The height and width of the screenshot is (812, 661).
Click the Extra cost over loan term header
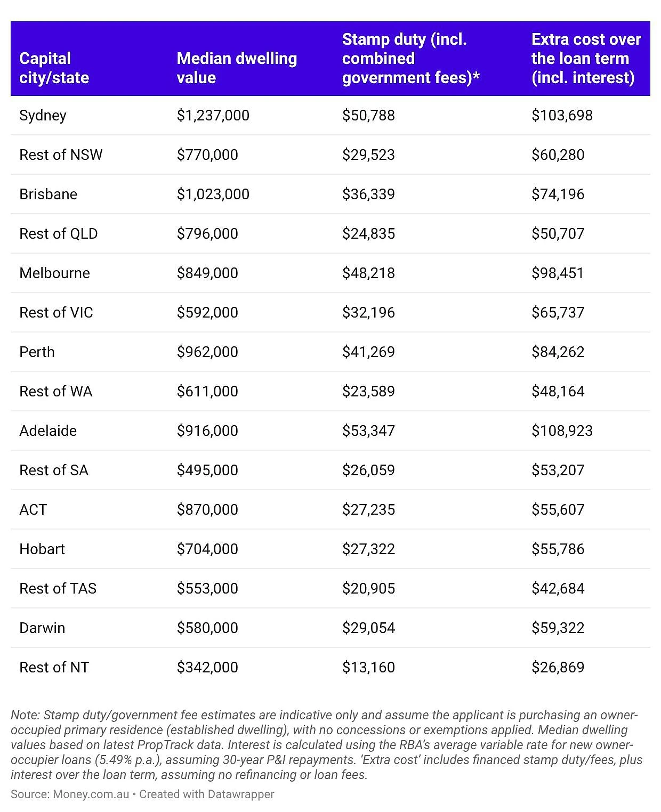(586, 59)
